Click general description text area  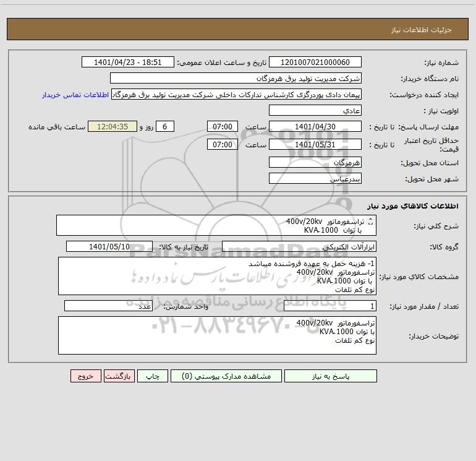(216, 225)
